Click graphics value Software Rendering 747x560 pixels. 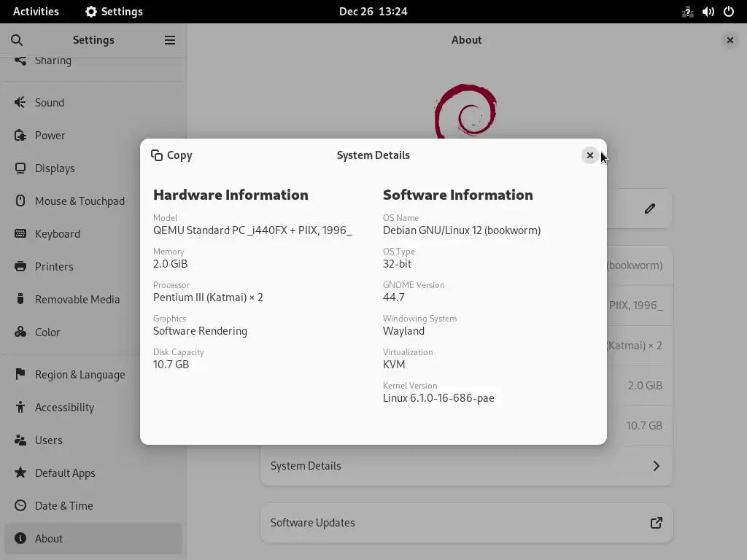200,331
